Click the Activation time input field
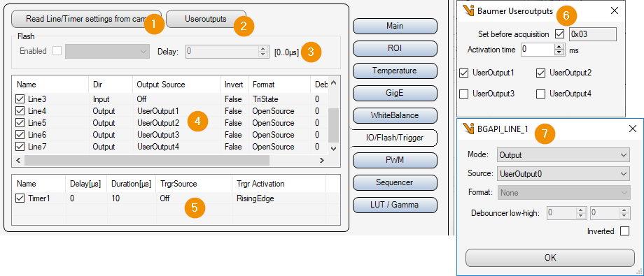This screenshot has width=644, height=276. point(538,50)
